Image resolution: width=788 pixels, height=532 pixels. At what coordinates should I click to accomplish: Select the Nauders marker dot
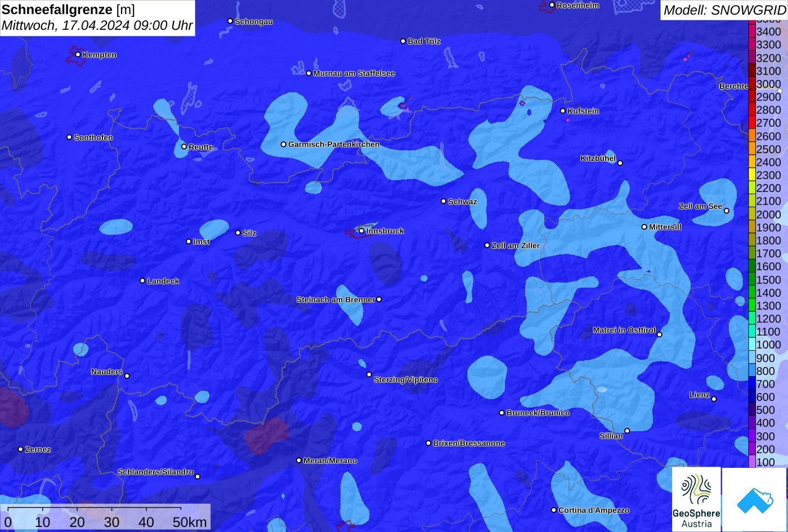point(127,376)
